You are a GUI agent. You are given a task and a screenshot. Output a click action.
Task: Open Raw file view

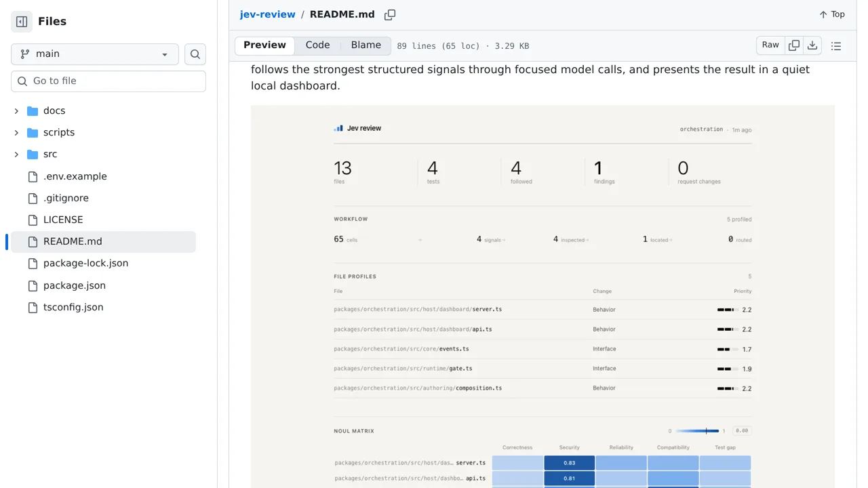coord(770,45)
